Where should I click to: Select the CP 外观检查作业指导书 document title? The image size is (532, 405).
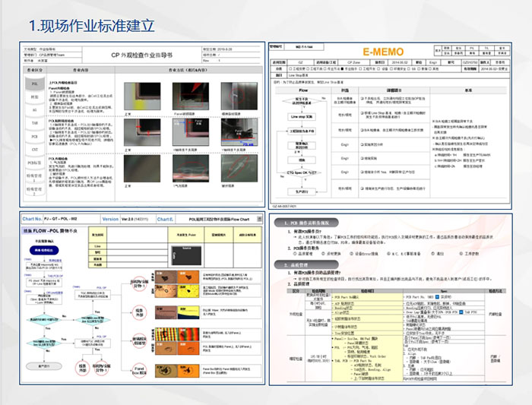click(x=141, y=55)
